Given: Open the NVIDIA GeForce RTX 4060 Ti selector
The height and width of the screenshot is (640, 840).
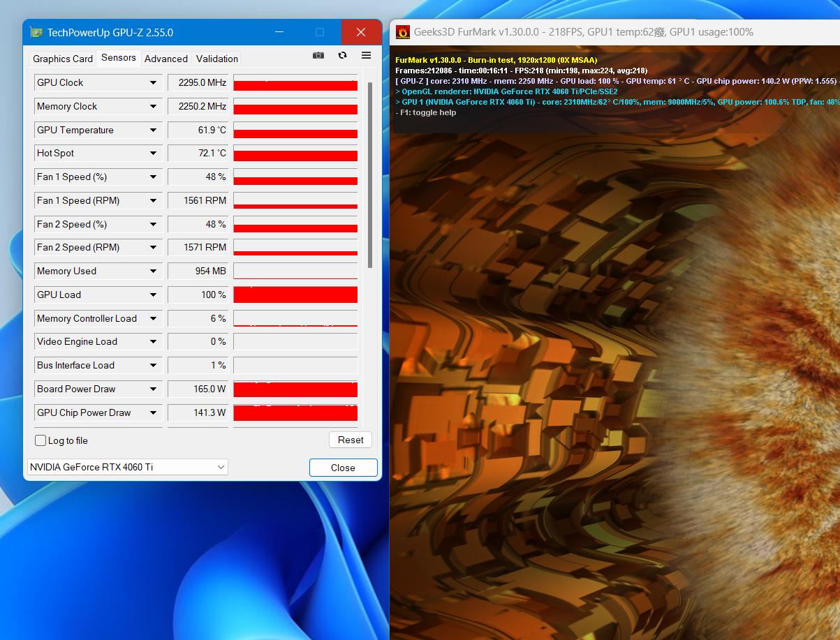Looking at the screenshot, I should click(128, 467).
